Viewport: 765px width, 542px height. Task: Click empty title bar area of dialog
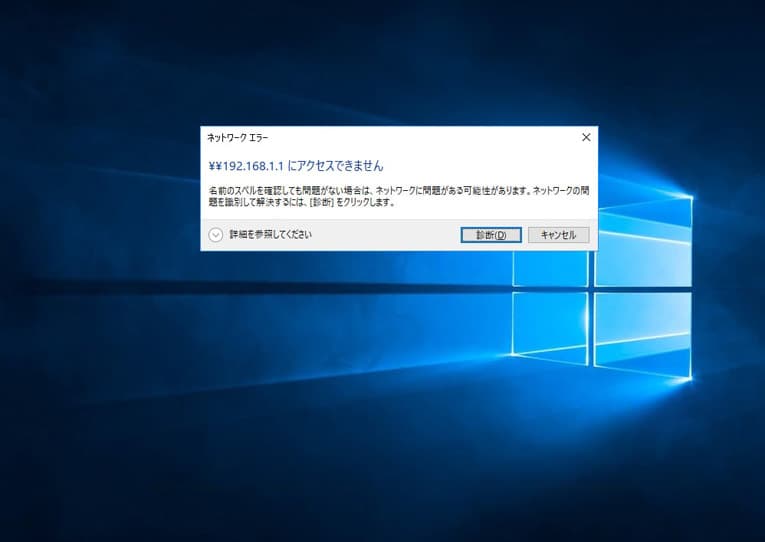[420, 138]
